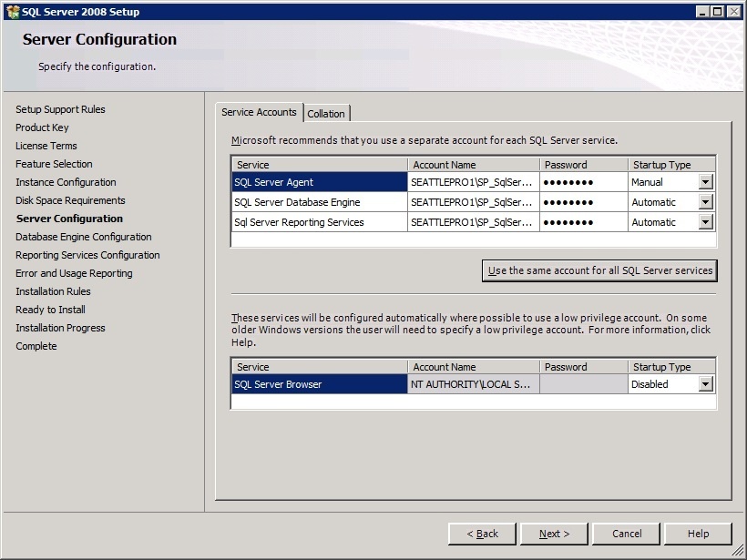The image size is (747, 560).
Task: Click the Server Configuration step in sidebar
Action: 69,219
